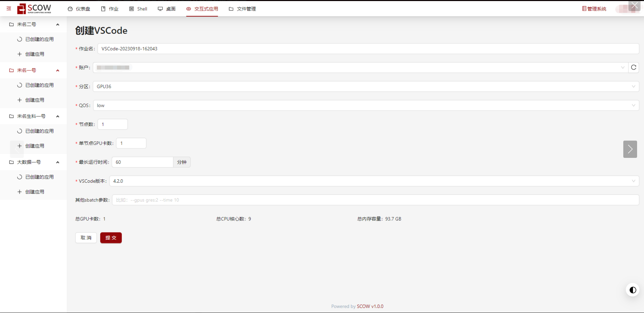The image size is (644, 313).
Task: Close the image viewer with X
Action: [635, 6]
